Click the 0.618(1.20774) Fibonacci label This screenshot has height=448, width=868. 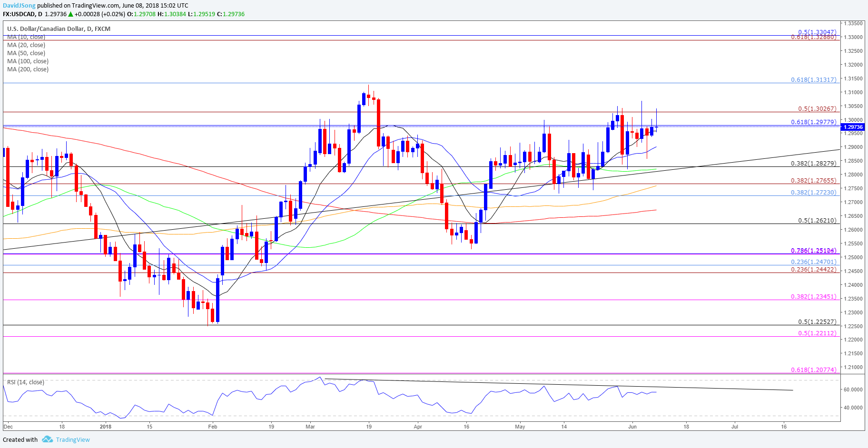click(814, 370)
